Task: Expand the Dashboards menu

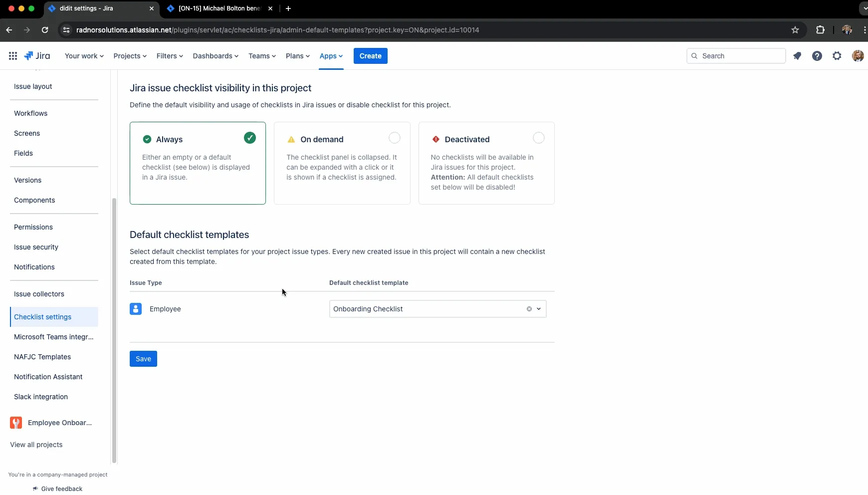Action: 216,56
